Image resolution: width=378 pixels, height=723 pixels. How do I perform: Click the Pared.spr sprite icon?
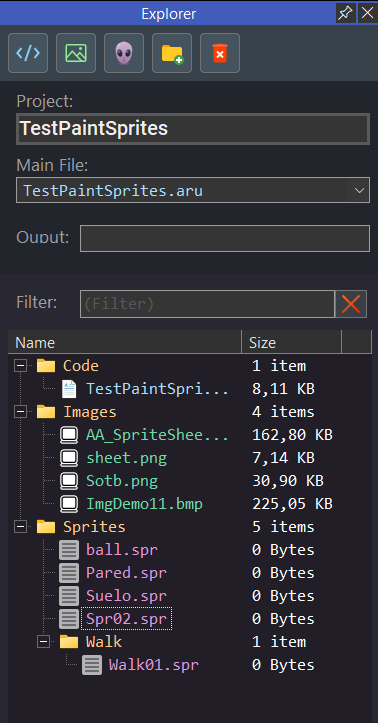pyautogui.click(x=69, y=573)
